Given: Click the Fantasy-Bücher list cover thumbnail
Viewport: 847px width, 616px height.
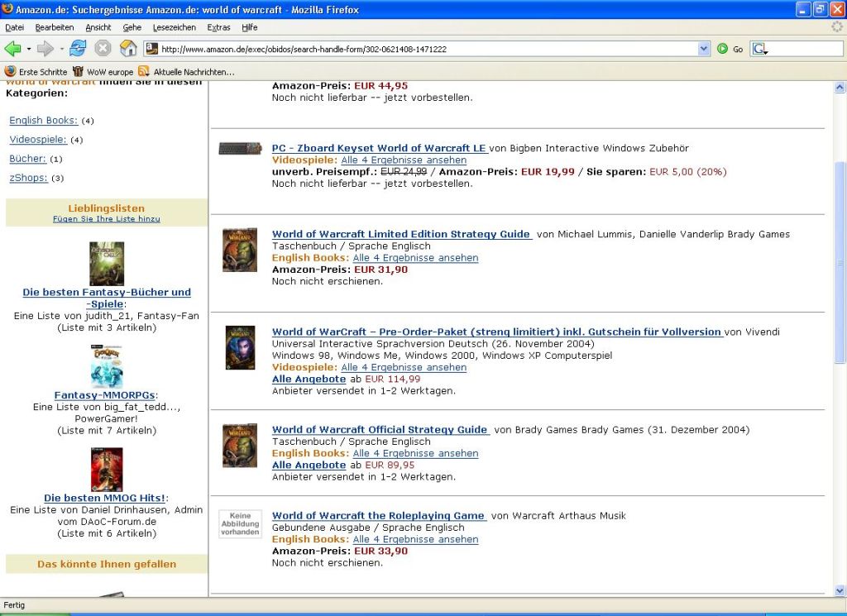Looking at the screenshot, I should [107, 264].
